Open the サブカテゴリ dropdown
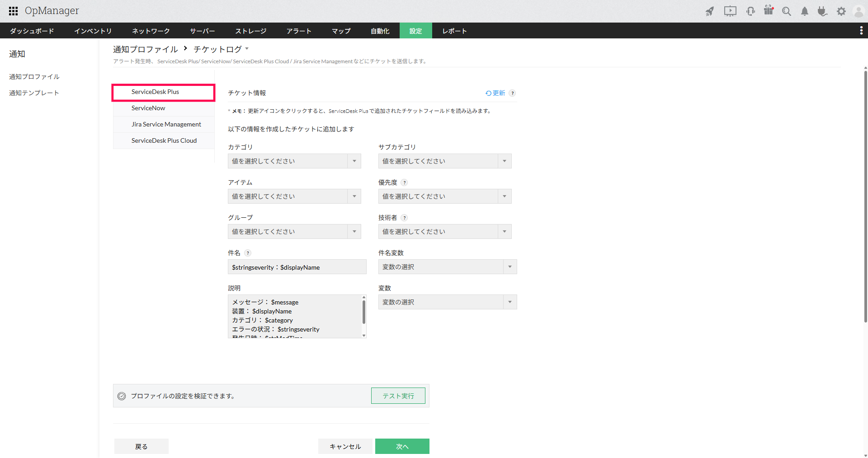 point(445,161)
